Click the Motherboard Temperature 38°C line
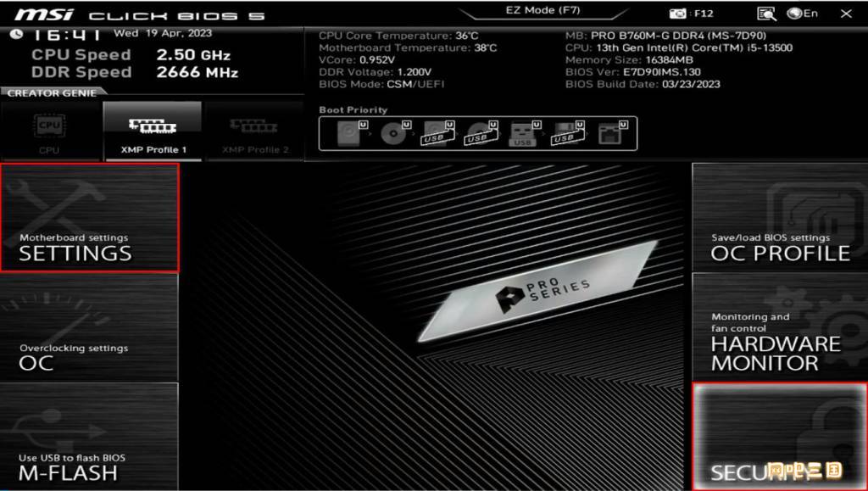Screen dimensions: 868x491 [408, 48]
